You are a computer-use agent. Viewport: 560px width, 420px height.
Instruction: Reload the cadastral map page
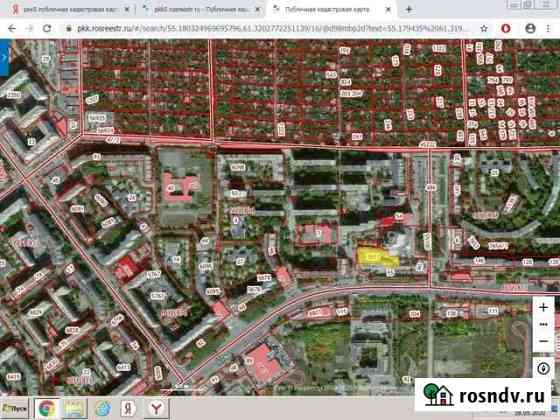tap(47, 28)
